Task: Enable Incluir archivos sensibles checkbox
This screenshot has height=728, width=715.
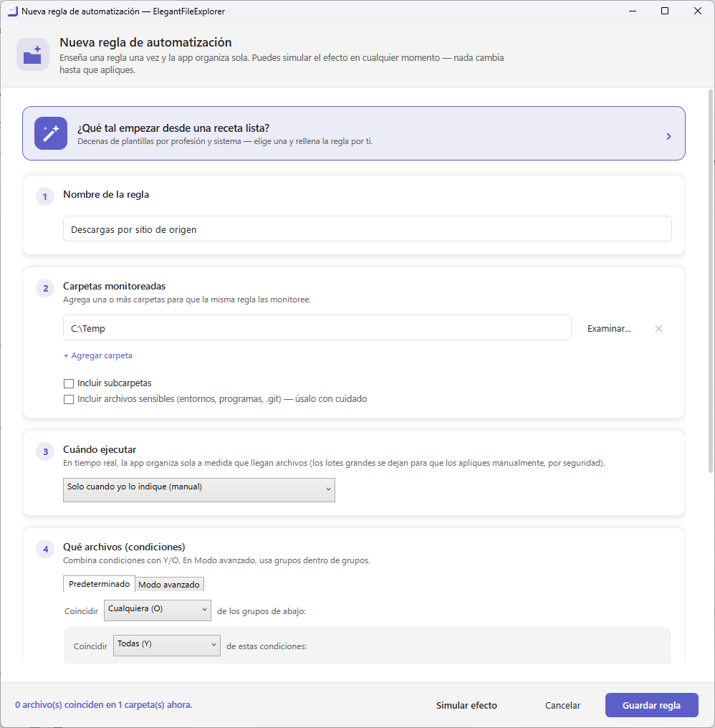Action: 69,399
